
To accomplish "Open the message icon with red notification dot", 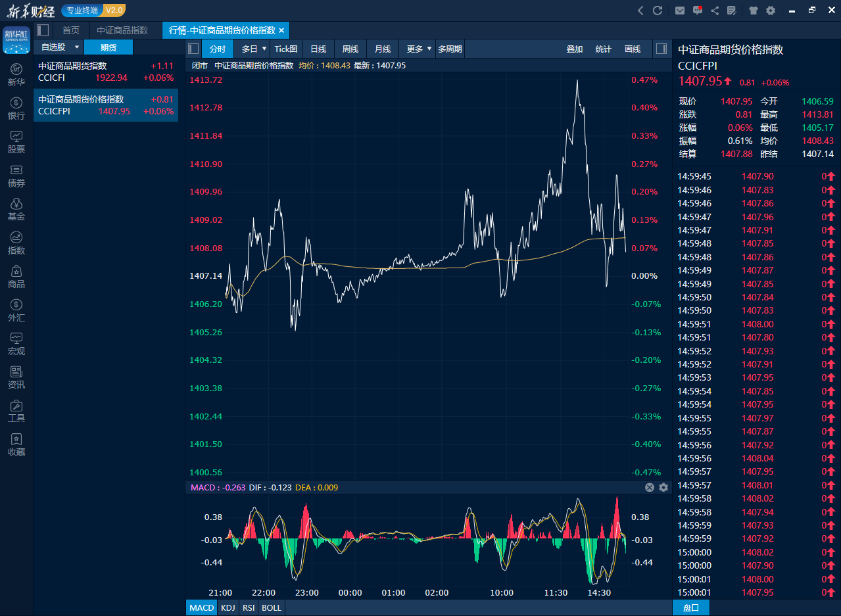I will [x=698, y=11].
